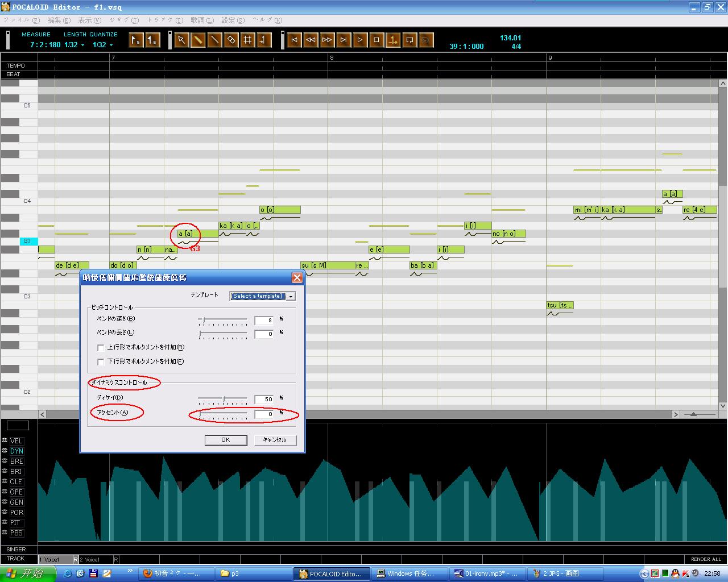Enable upward portamento checkbox in dialog
The width and height of the screenshot is (728, 582).
click(x=101, y=347)
